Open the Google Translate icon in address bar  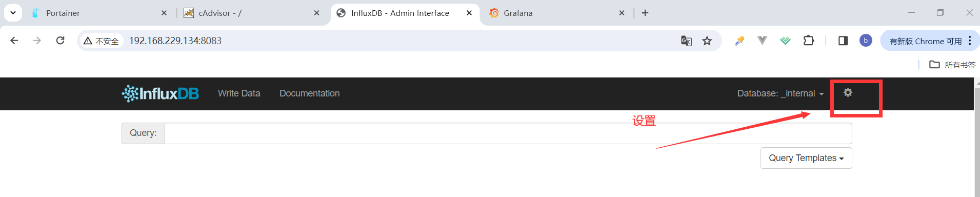(x=686, y=41)
